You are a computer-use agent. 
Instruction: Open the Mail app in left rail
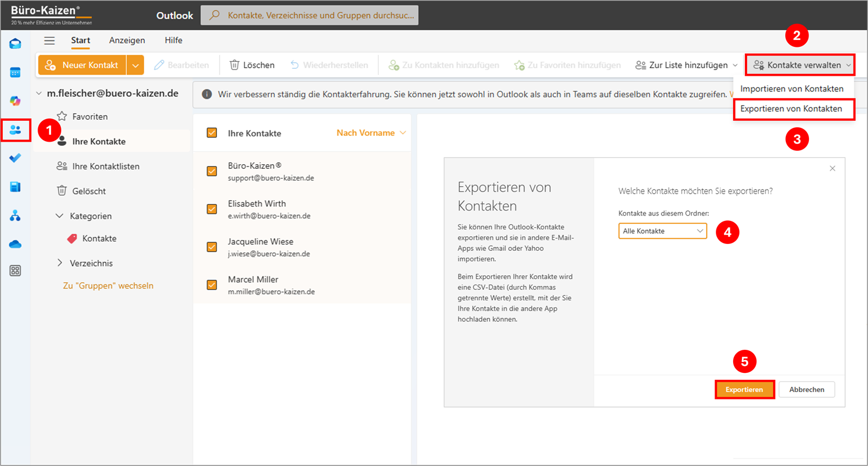pos(16,44)
